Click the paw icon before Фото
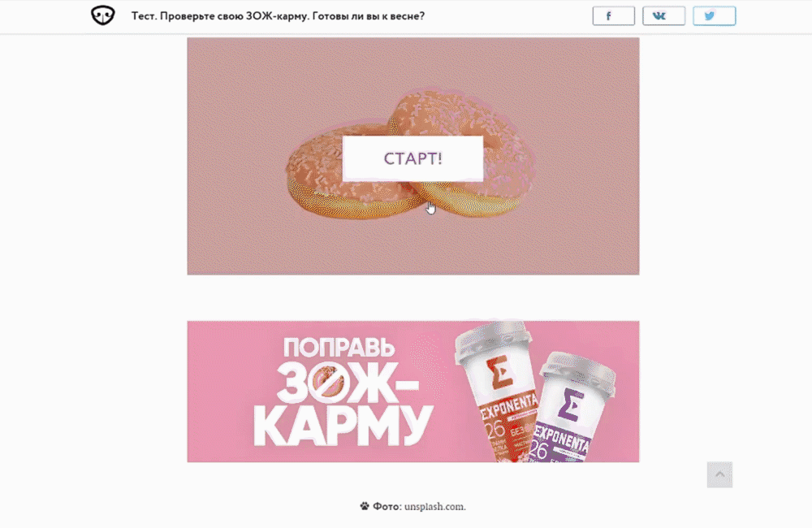Viewport: 812px width, 528px height. point(365,506)
